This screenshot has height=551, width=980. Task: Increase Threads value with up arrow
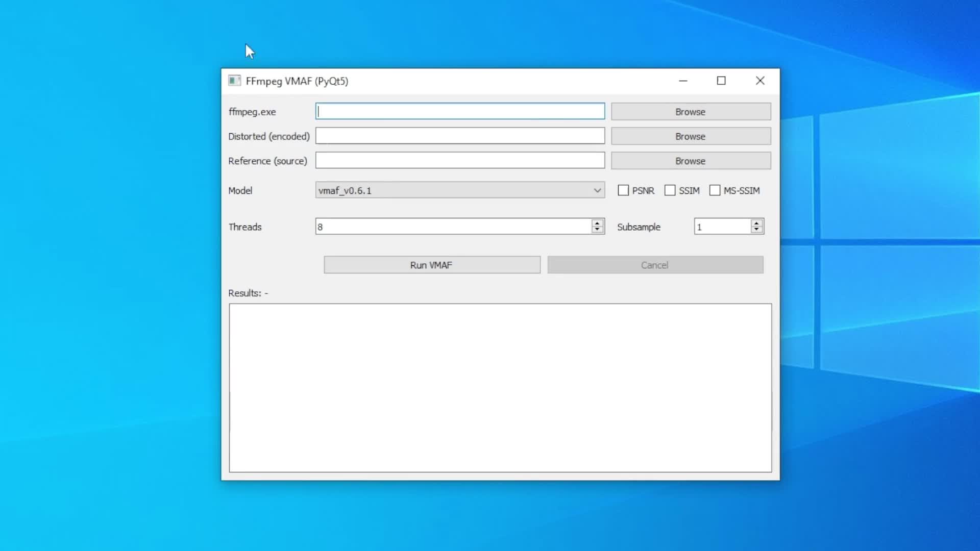click(597, 223)
